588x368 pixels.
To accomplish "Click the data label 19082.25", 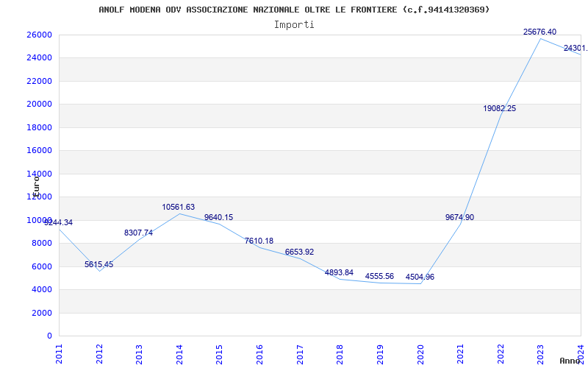I will (500, 108).
